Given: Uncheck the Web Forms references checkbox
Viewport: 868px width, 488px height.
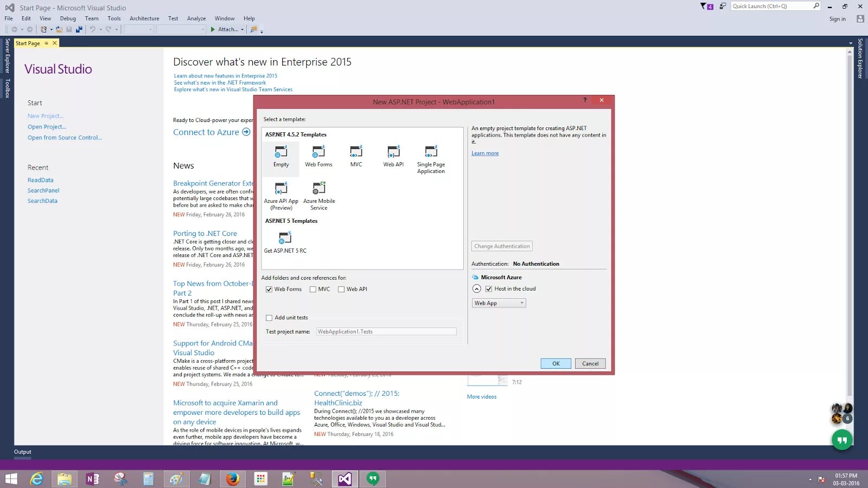Looking at the screenshot, I should [269, 290].
